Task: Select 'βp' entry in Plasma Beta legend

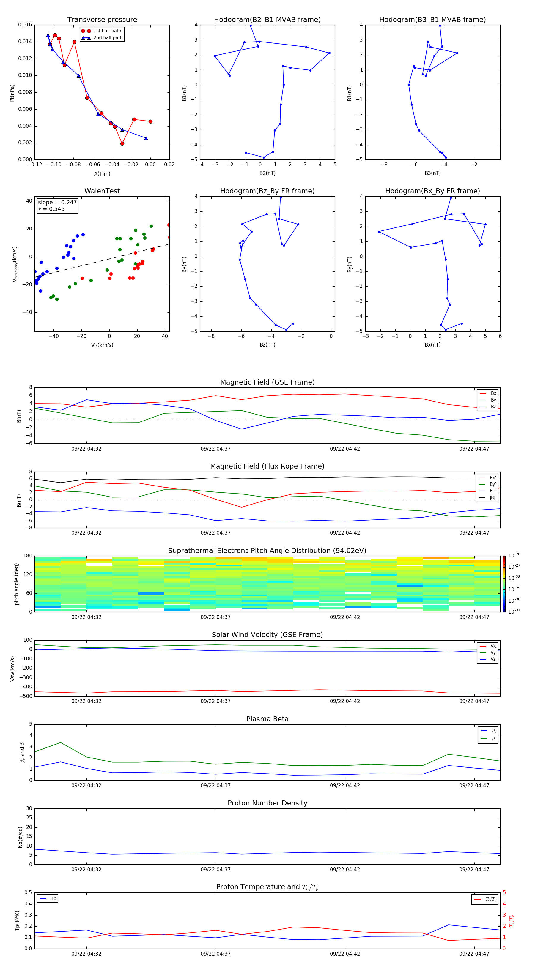Action: 489,731
